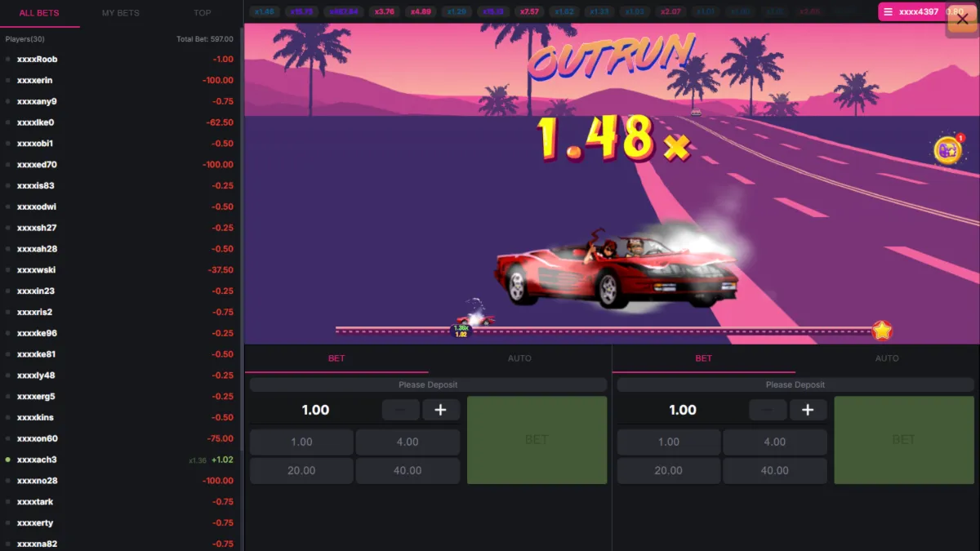Open the x4.89 history multiplier

click(x=421, y=12)
